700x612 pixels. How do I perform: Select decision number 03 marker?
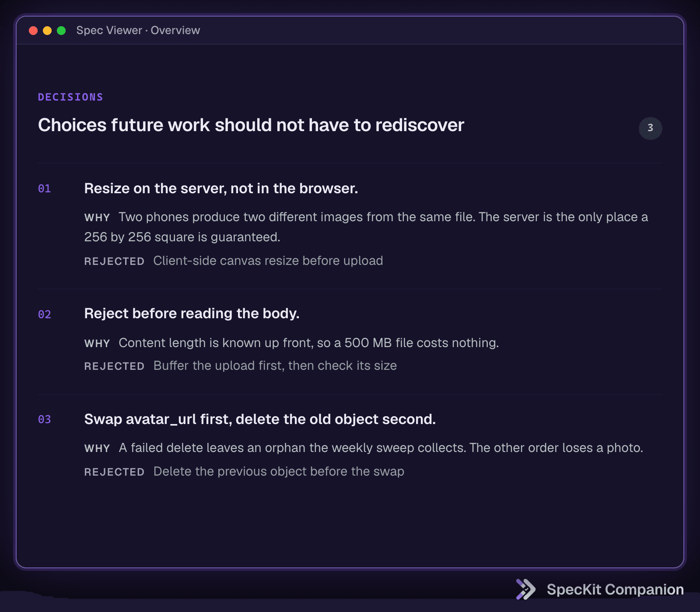(x=45, y=420)
